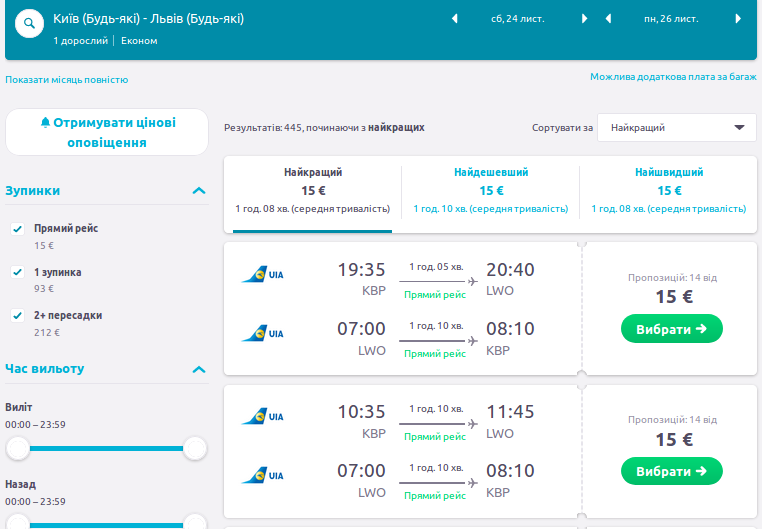This screenshot has height=529, width=762.
Task: Click right handle of Виліт time slider
Action: (195, 449)
